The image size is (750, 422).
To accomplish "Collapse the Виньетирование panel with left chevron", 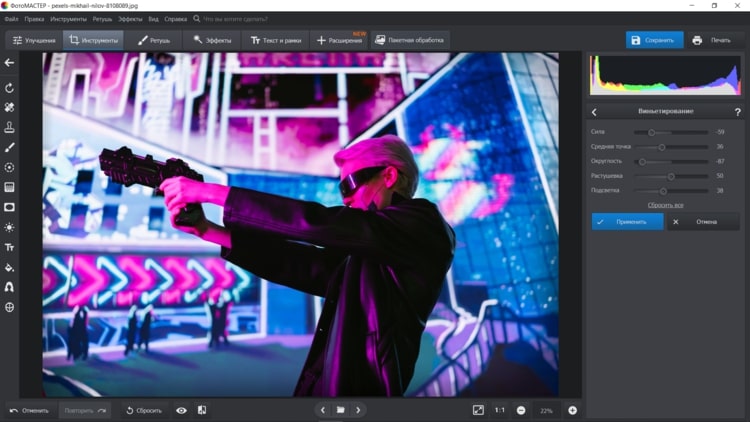I will coord(595,112).
